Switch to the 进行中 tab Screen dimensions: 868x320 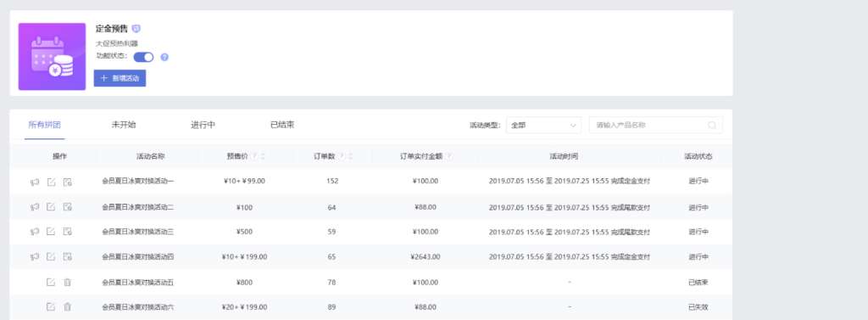pyautogui.click(x=203, y=125)
